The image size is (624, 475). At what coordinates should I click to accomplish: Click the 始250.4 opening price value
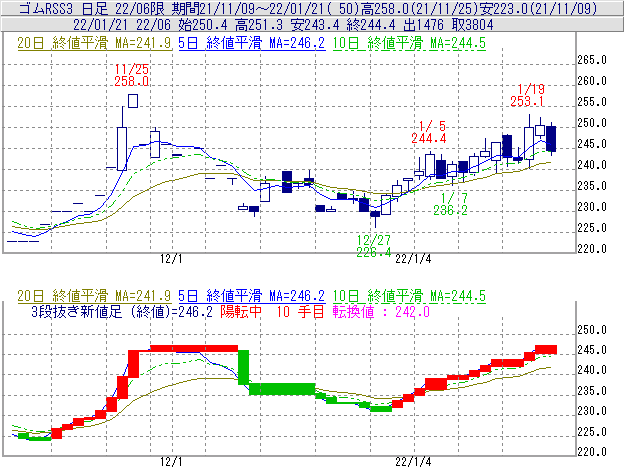coord(203,25)
